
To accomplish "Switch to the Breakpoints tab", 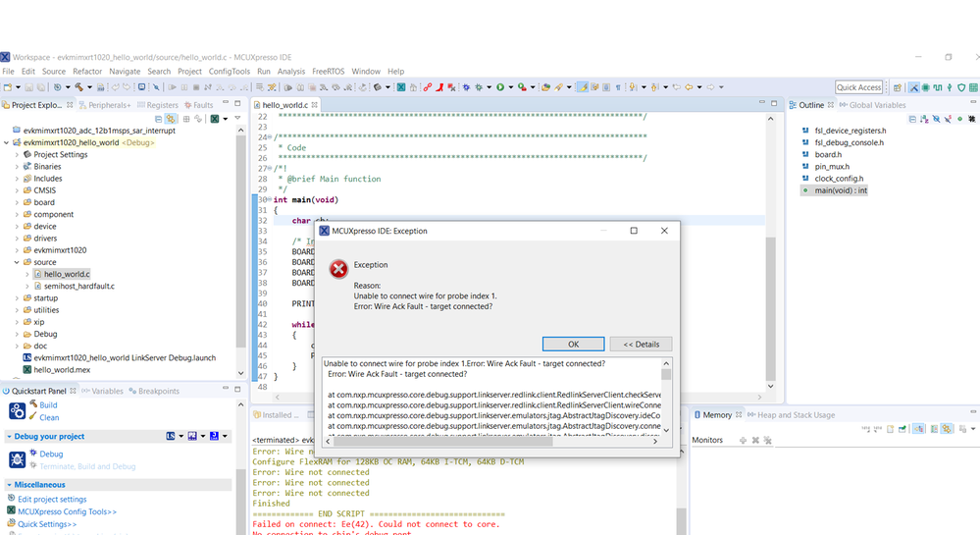I will [x=154, y=391].
